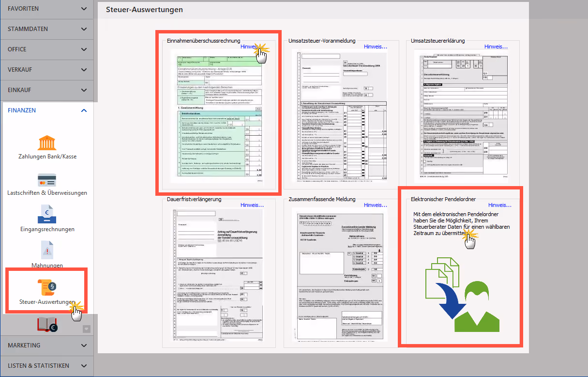
Task: Click the small down arrow below Steuer-Auswertungen
Action: click(x=87, y=329)
